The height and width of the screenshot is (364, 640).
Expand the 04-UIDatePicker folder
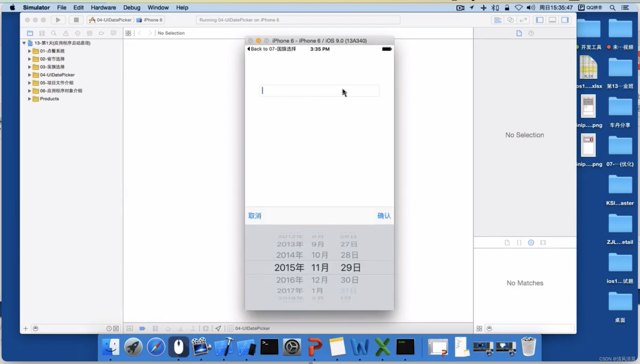point(29,75)
